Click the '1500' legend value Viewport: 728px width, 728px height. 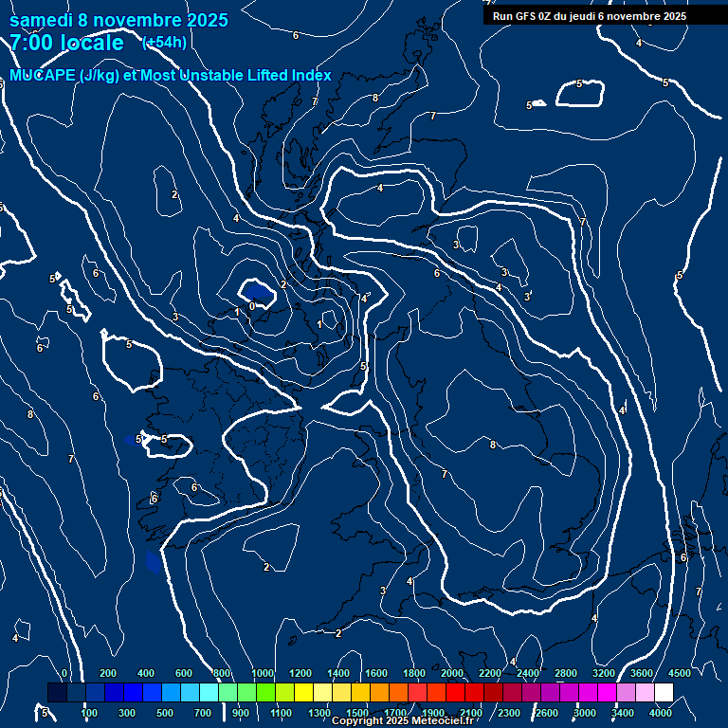[x=357, y=713]
